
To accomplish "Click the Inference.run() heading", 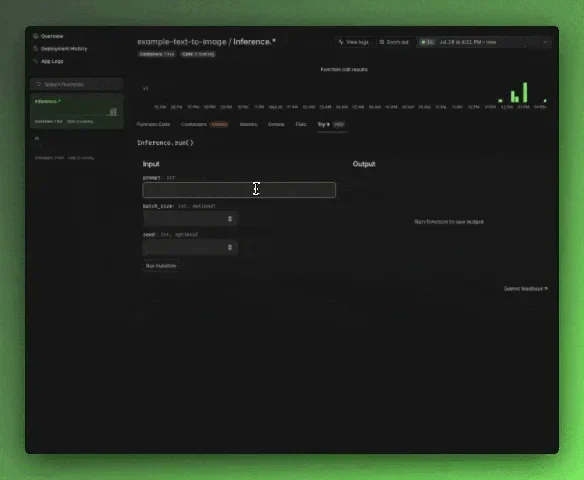I will click(x=165, y=143).
